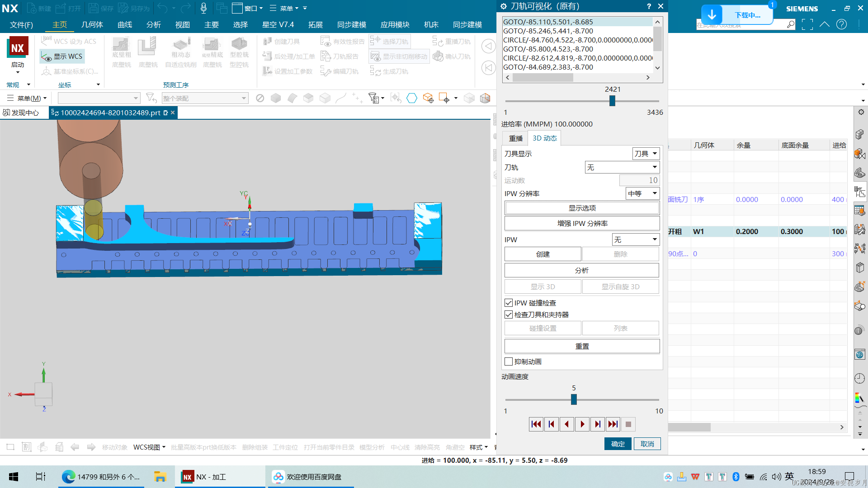This screenshot has height=488, width=868.
Task: Enable the 抑制动画 checkbox
Action: click(509, 361)
